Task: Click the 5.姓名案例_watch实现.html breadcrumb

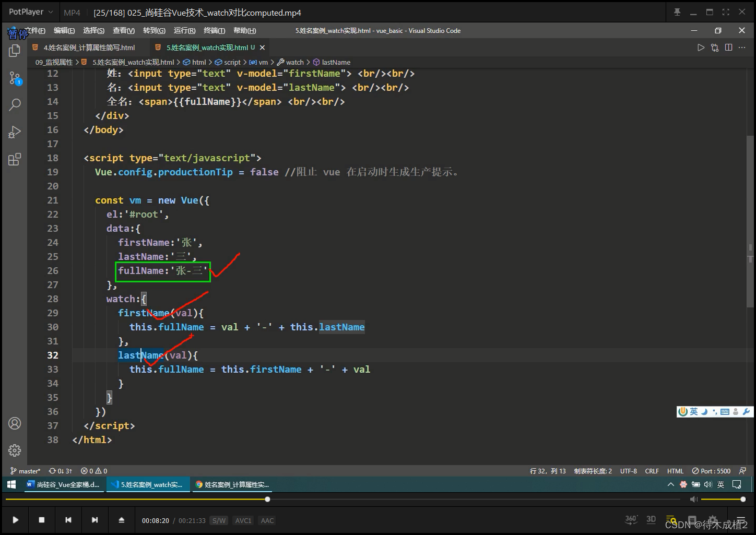Action: point(133,62)
